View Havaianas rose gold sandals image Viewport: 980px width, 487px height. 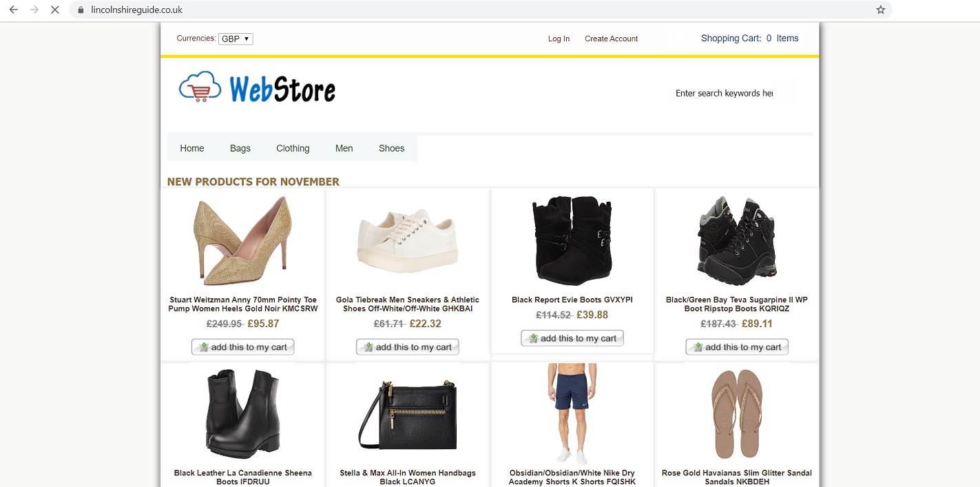(737, 413)
